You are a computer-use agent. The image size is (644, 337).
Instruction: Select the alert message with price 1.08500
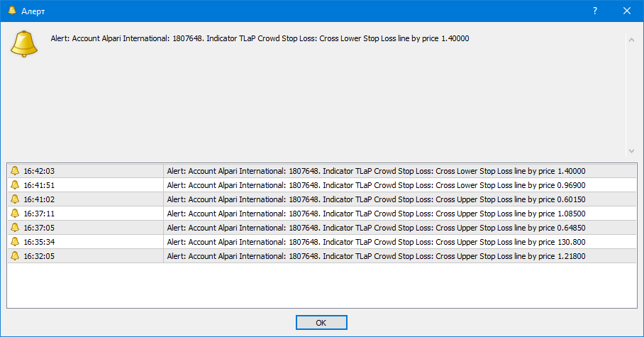click(376, 214)
